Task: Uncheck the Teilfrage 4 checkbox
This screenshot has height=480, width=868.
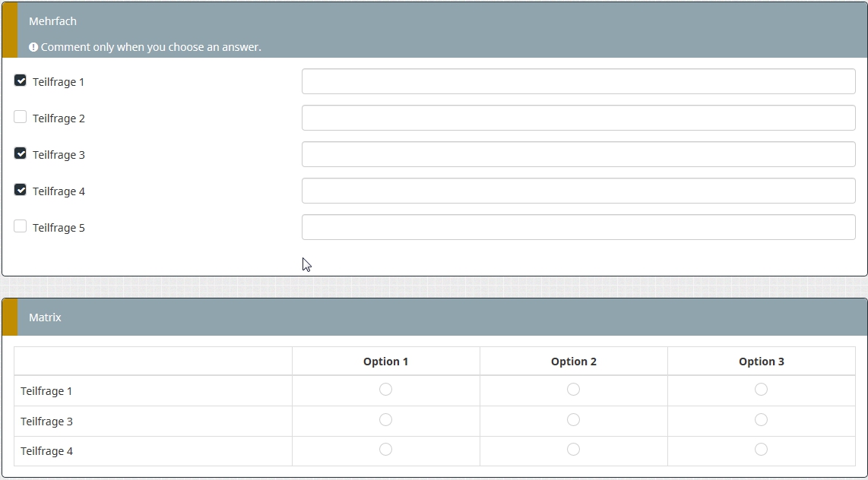Action: pyautogui.click(x=21, y=190)
